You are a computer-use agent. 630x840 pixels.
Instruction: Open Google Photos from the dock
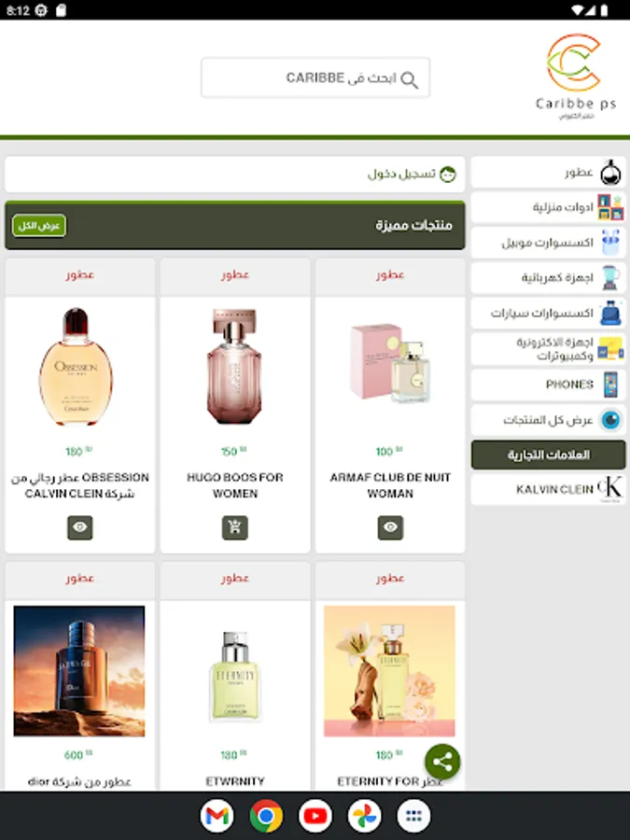click(x=364, y=816)
